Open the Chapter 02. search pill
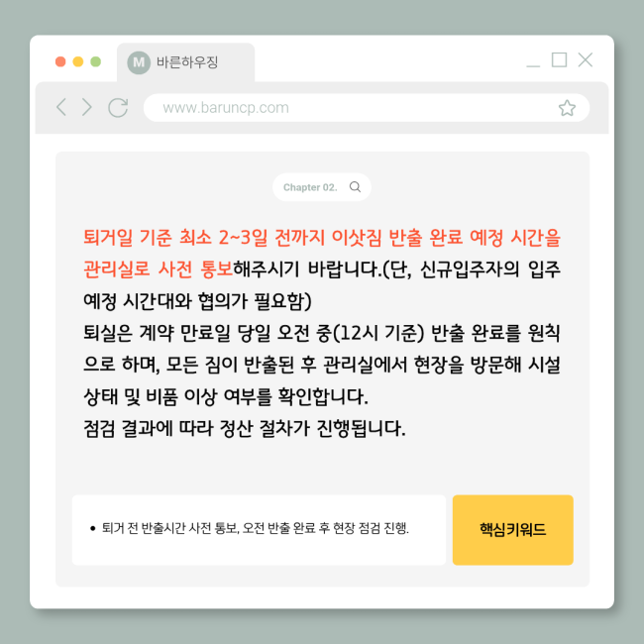 (322, 187)
